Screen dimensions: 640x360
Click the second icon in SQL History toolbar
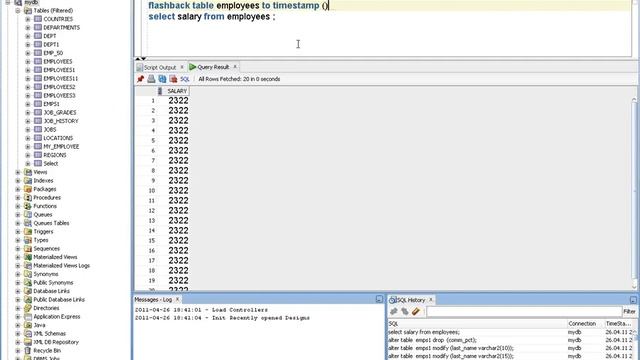405,311
